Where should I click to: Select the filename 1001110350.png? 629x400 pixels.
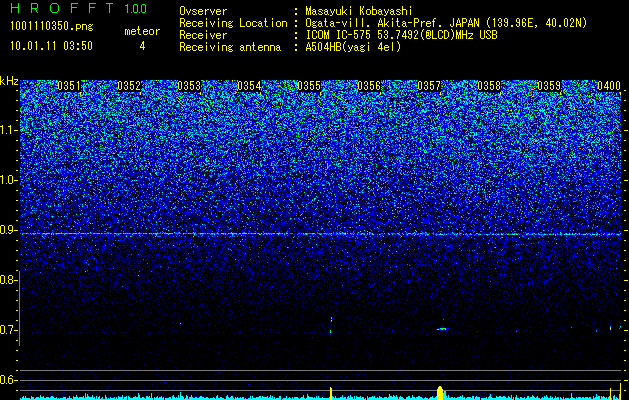[x=52, y=27]
